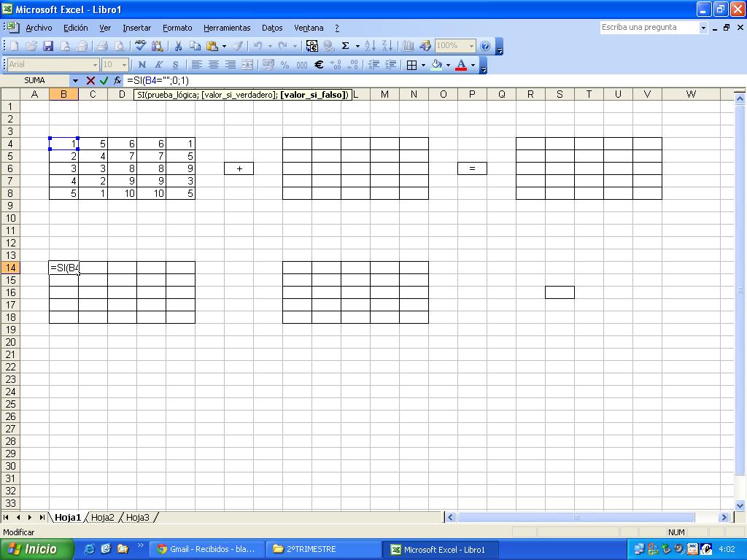The image size is (747, 560).
Task: Open the Arial font name dropdown
Action: (x=95, y=65)
